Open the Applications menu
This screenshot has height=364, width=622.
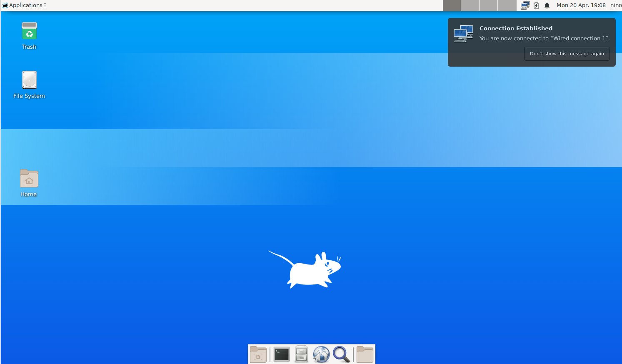tap(24, 5)
